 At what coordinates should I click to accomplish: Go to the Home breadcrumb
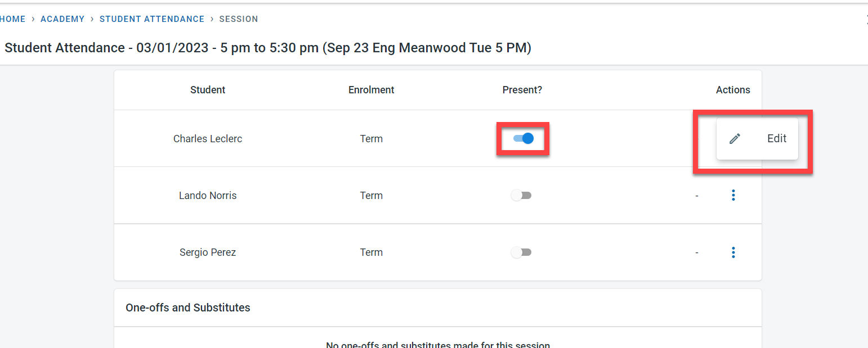pyautogui.click(x=12, y=19)
